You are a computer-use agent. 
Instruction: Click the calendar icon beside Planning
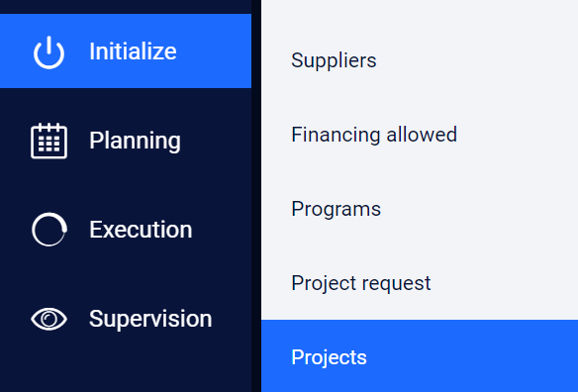49,141
